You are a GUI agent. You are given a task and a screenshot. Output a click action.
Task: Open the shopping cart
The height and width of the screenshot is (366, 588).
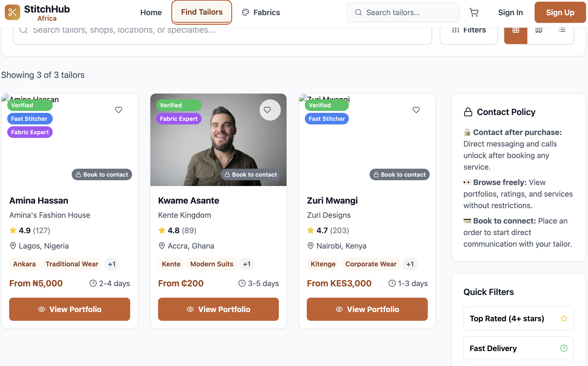[474, 12]
